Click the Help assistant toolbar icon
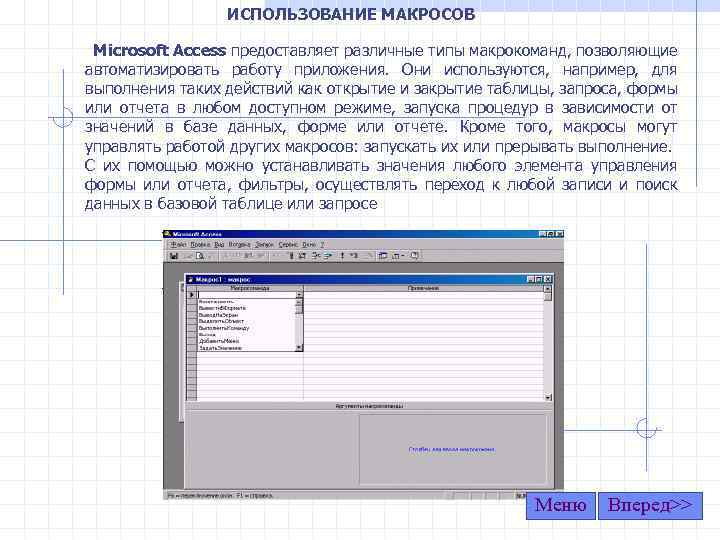The width and height of the screenshot is (720, 540). click(414, 256)
